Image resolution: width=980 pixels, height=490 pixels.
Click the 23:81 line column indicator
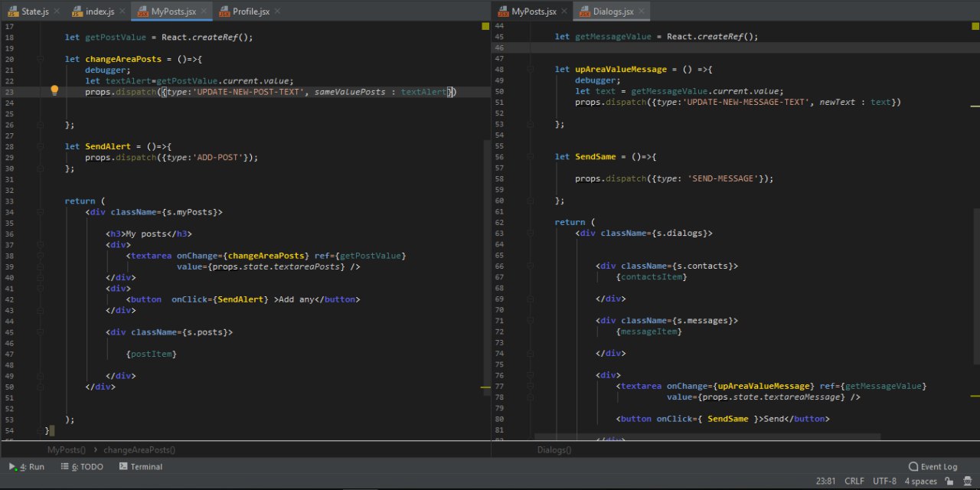pos(825,482)
